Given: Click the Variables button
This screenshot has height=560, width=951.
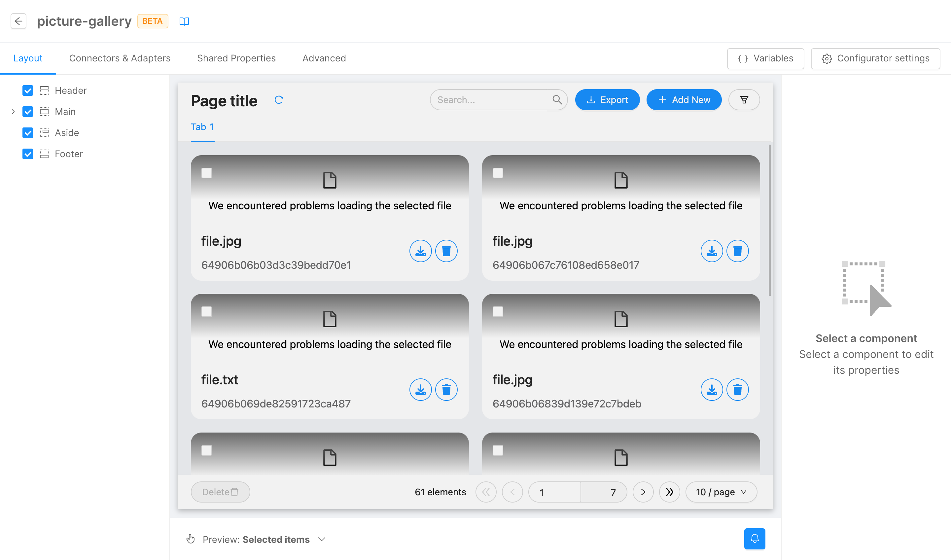Looking at the screenshot, I should (x=765, y=58).
